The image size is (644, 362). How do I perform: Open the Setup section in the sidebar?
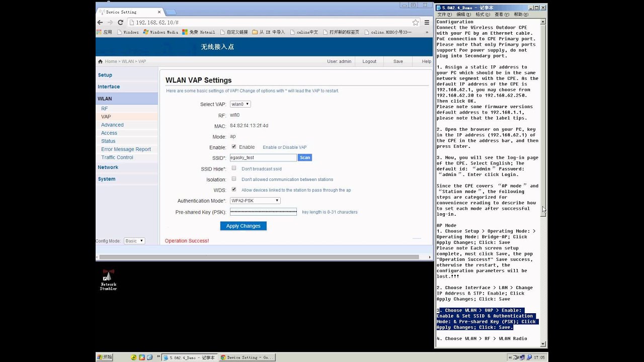[105, 75]
